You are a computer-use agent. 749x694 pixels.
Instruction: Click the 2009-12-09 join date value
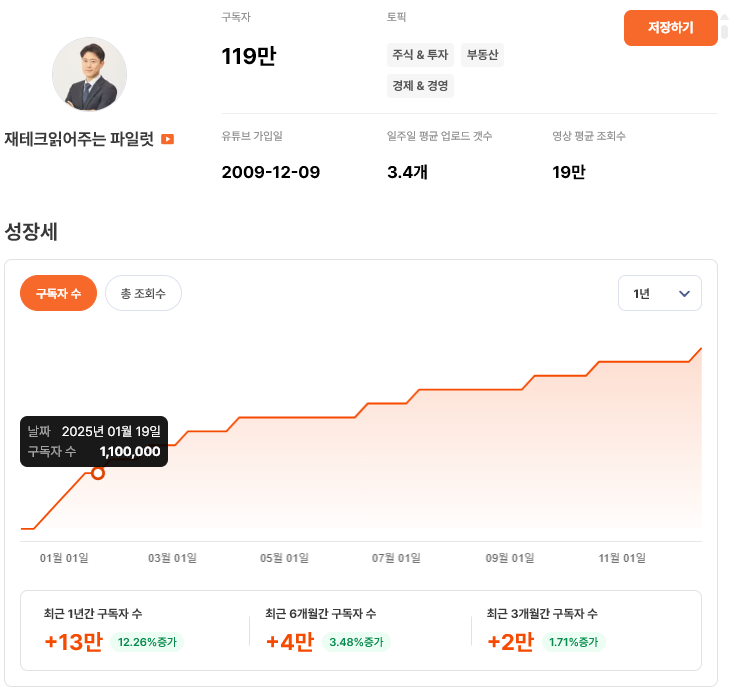click(x=270, y=172)
